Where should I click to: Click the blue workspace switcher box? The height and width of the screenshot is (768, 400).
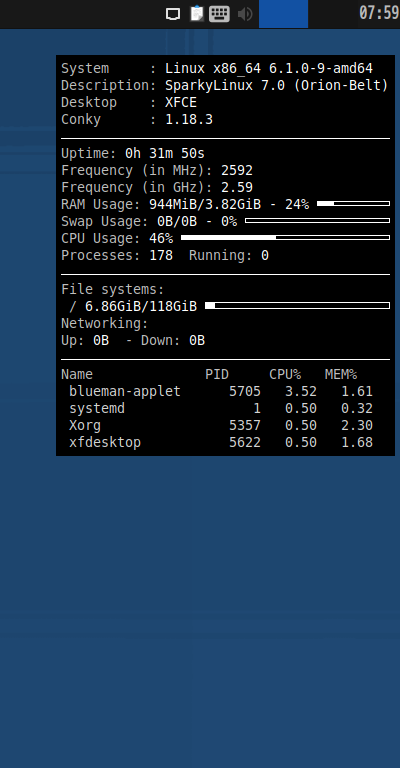click(283, 14)
